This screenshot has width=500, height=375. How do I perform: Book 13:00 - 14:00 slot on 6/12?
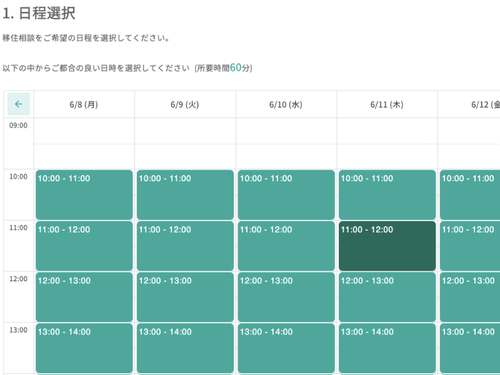[470, 348]
